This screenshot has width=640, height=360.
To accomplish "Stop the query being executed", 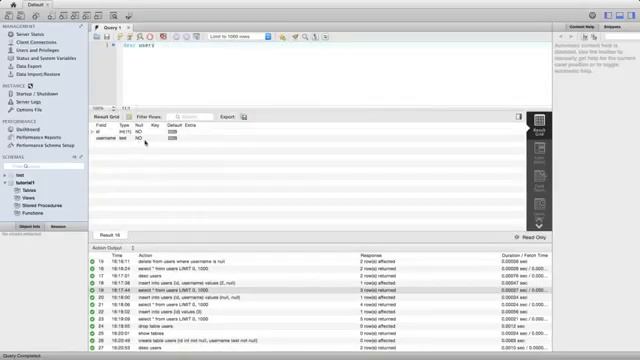I will [150, 37].
